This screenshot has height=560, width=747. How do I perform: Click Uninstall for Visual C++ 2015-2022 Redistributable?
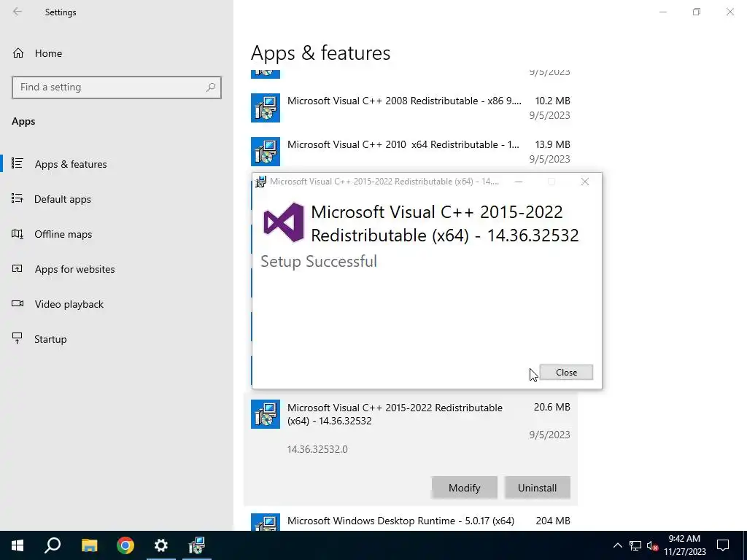[537, 488]
